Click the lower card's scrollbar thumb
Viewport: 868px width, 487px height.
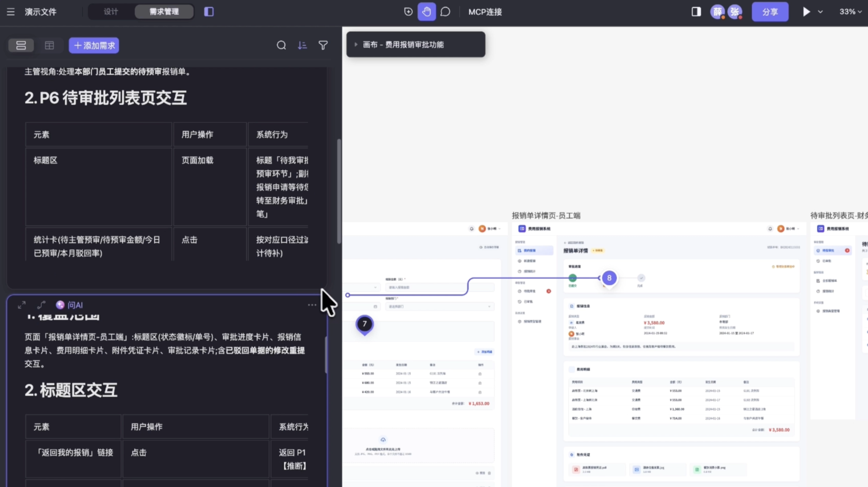326,355
